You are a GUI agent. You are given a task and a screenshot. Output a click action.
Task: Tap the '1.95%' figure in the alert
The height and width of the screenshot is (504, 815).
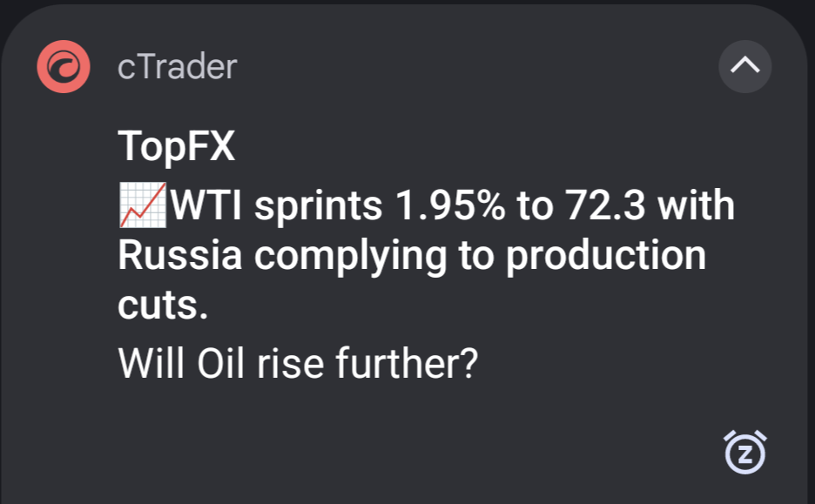(x=450, y=205)
